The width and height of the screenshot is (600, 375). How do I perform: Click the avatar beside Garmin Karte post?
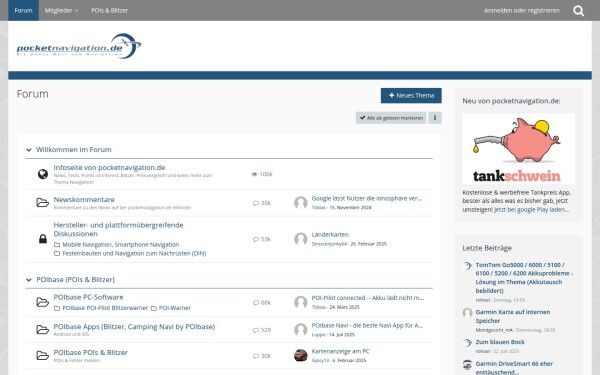pyautogui.click(x=467, y=313)
